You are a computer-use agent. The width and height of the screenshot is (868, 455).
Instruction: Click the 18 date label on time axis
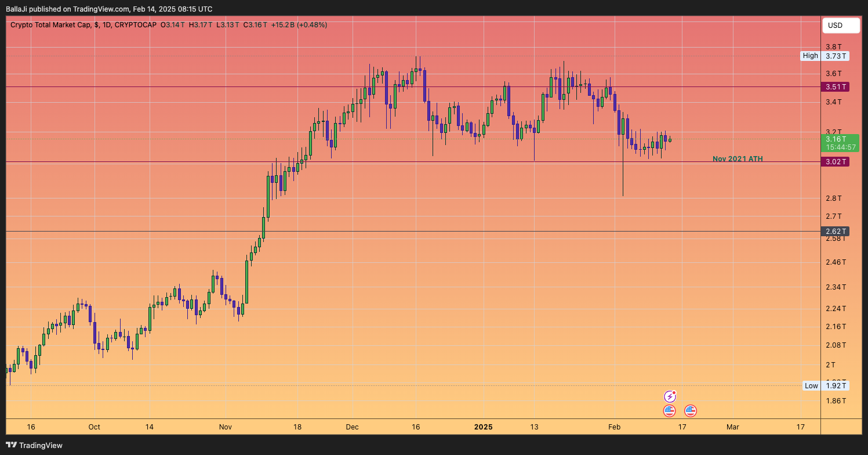(297, 427)
